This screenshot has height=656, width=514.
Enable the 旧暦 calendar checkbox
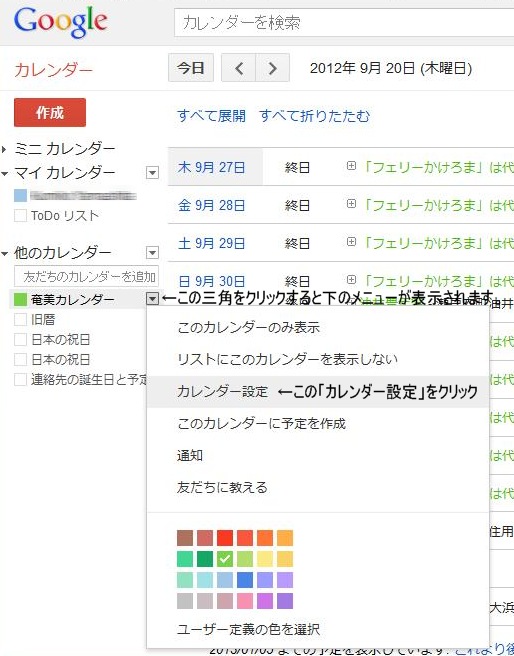20,319
